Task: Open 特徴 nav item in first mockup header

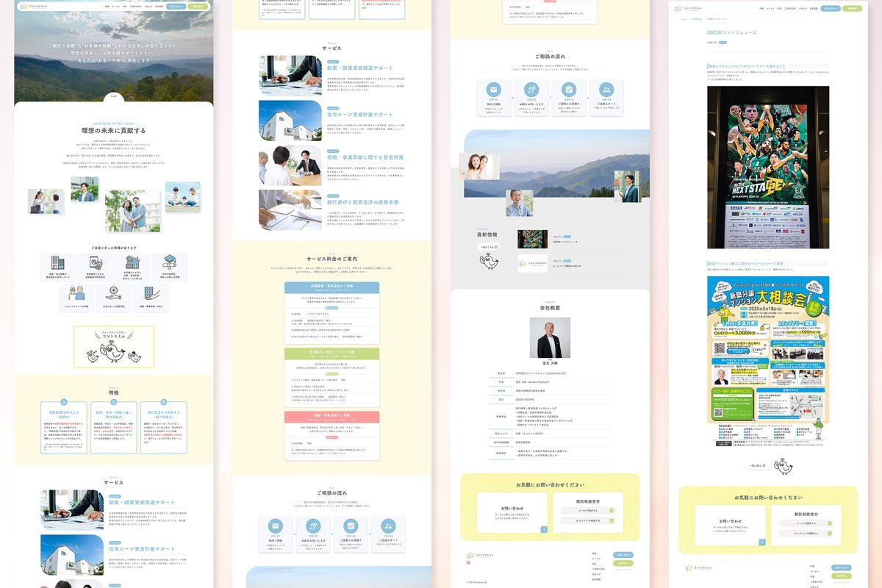Action: [107, 6]
